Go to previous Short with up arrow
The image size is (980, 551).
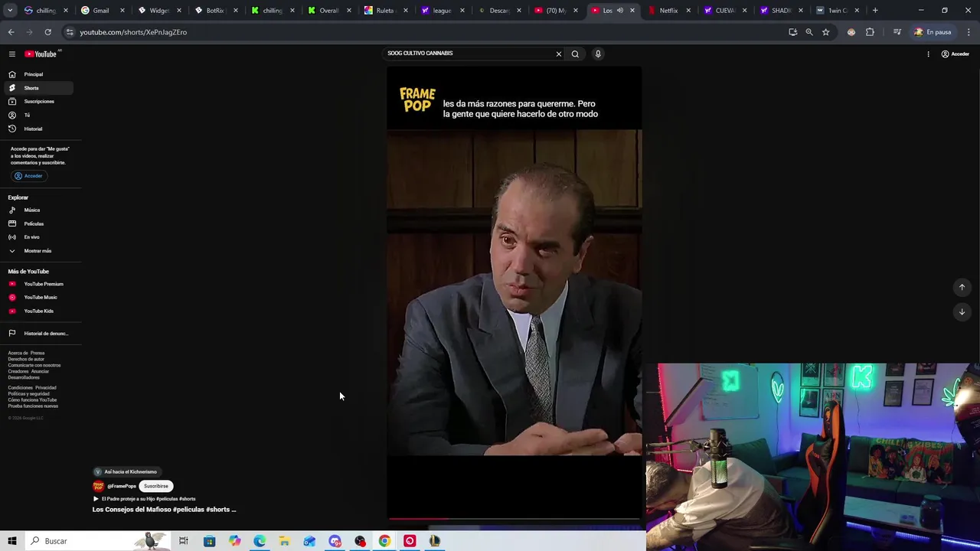point(962,287)
